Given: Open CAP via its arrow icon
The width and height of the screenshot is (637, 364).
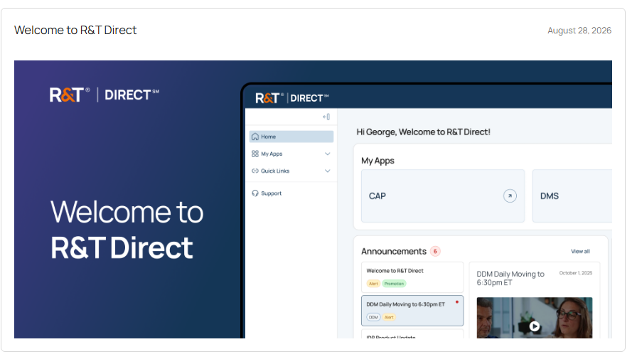Looking at the screenshot, I should (x=510, y=196).
